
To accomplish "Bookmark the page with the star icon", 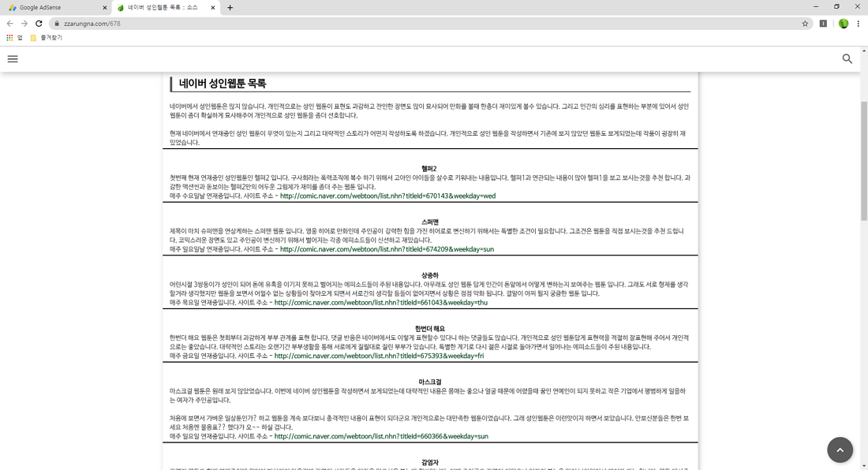I will coord(805,24).
